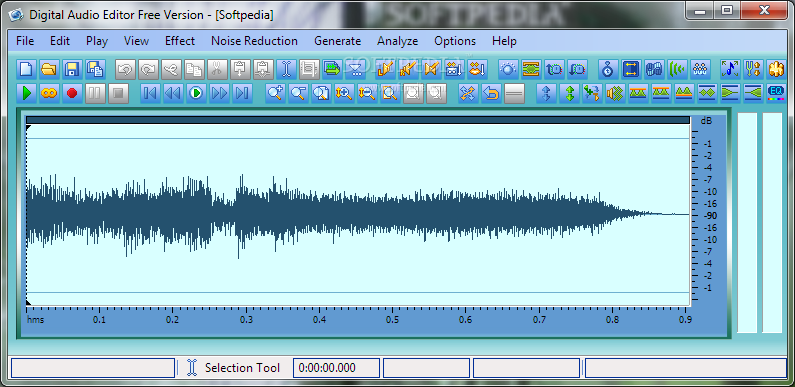Select the I-beam selection tool in toolbar

286,69
